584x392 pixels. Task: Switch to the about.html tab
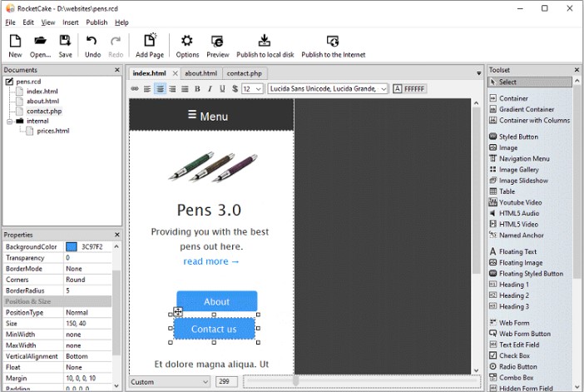tap(200, 73)
